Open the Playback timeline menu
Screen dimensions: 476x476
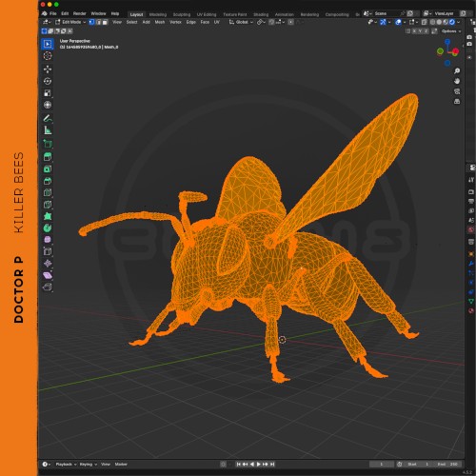[x=66, y=464]
